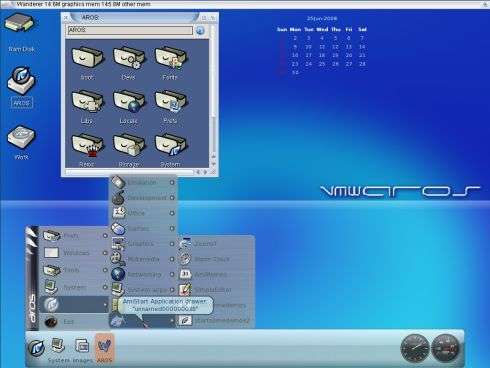
Task: Select the highlighted start menu entry above Exit
Action: click(x=75, y=304)
